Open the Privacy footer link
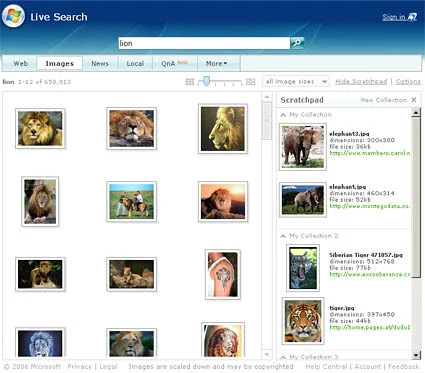Image resolution: width=425 pixels, height=373 pixels. [79, 367]
